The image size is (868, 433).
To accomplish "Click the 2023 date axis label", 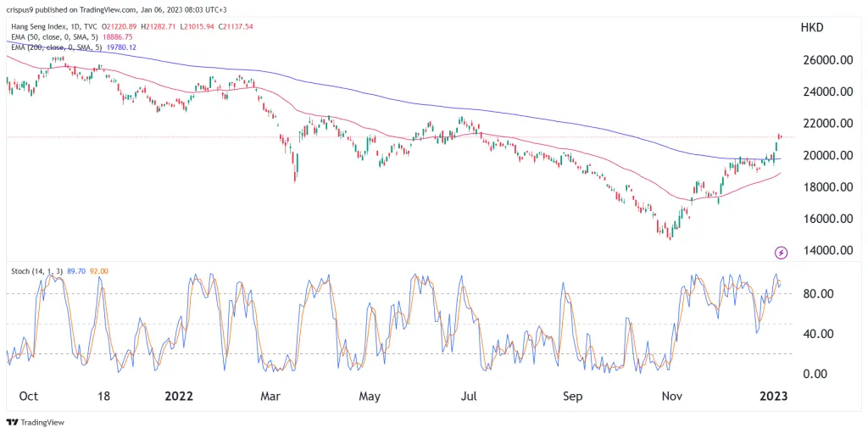I will pos(773,397).
